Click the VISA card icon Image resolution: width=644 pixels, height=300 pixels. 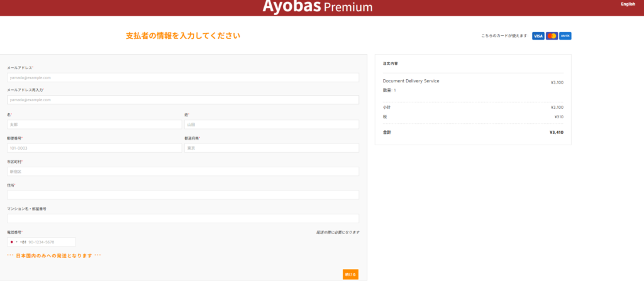click(538, 36)
